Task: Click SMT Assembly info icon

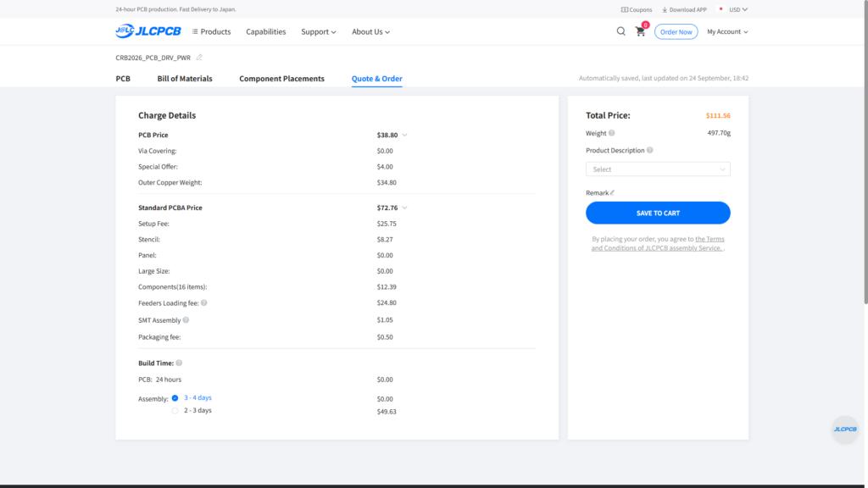Action: click(x=186, y=319)
